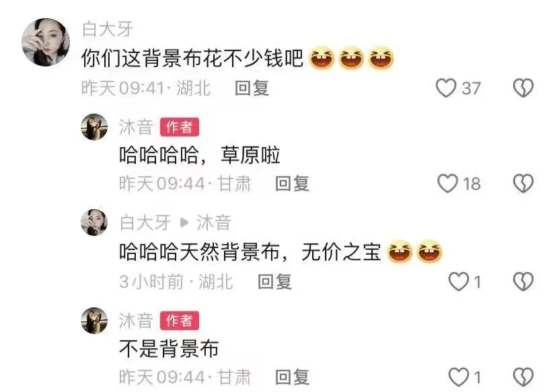This screenshot has width=557, height=392.
Task: Like the reply '不是背景布'
Action: click(x=459, y=377)
